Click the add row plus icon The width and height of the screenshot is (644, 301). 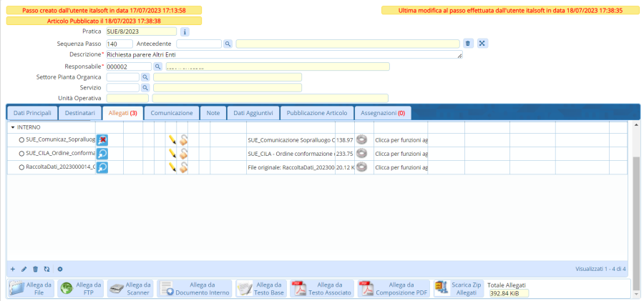pos(12,269)
